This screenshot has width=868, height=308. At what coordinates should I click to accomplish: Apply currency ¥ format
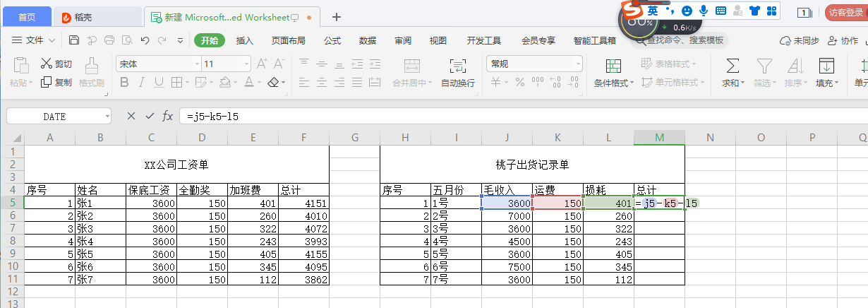495,83
